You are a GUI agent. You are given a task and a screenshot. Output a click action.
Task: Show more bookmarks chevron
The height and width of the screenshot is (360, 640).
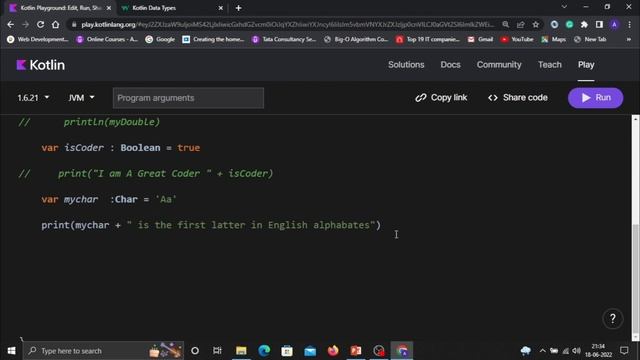pos(629,39)
